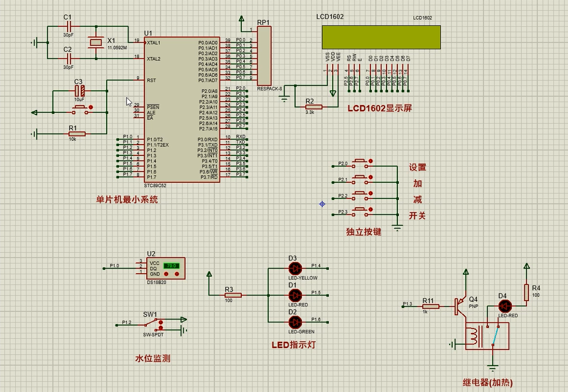This screenshot has height=392, width=568.
Task: Select resistor R3 100 near the LEDs
Action: (233, 296)
